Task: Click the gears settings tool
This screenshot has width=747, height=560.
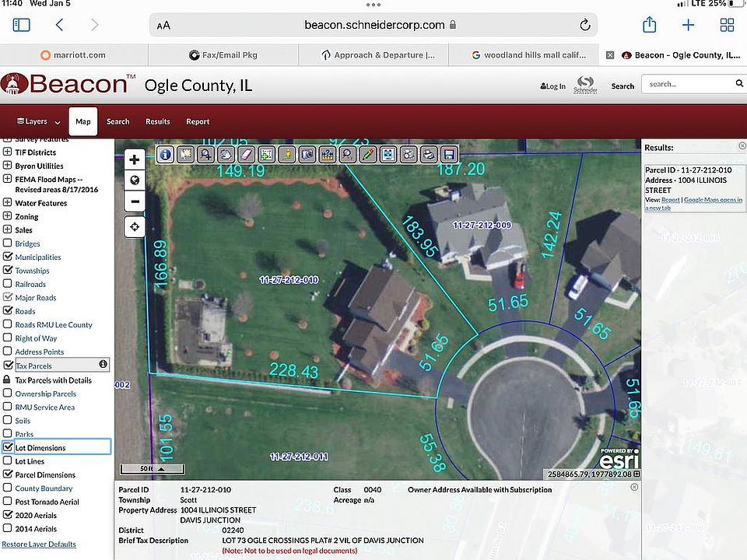Action: point(409,154)
